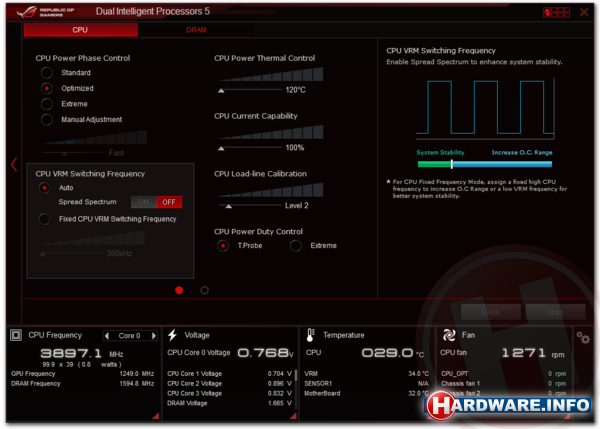
Task: Click the CPU Core 0 Voltage value 0.768
Action: tap(265, 353)
